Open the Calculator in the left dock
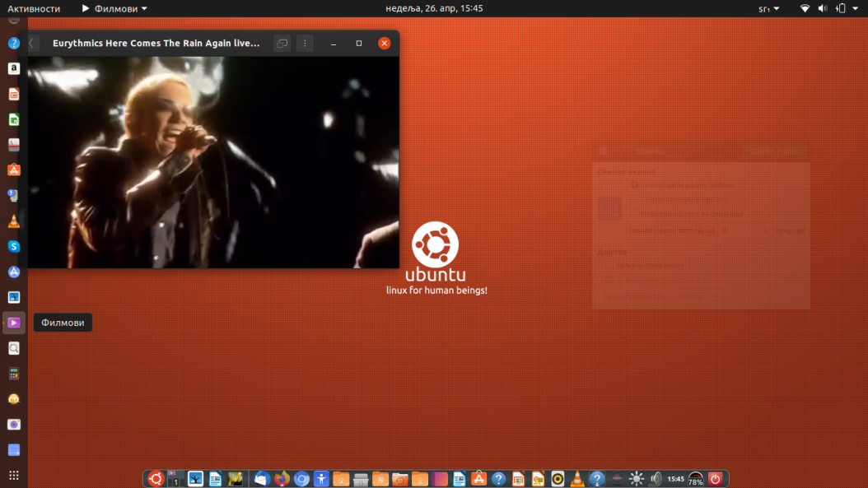 14,374
